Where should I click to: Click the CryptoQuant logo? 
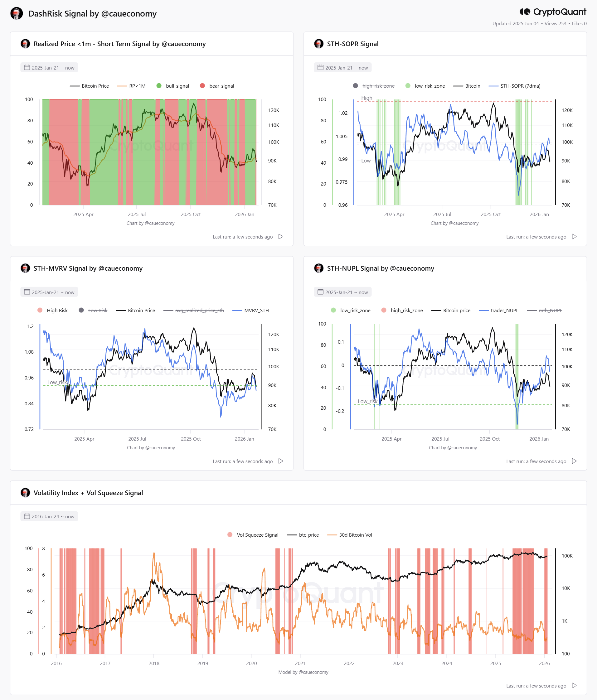coord(553,12)
